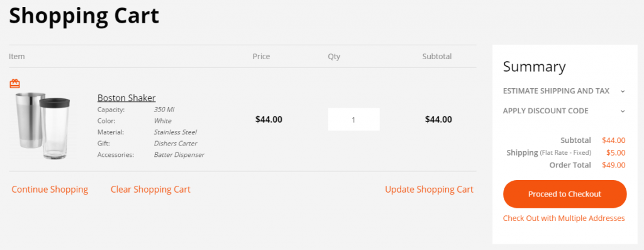The image size is (644, 250).
Task: Choose Check Out with Multiple Addresses
Action: coord(564,219)
